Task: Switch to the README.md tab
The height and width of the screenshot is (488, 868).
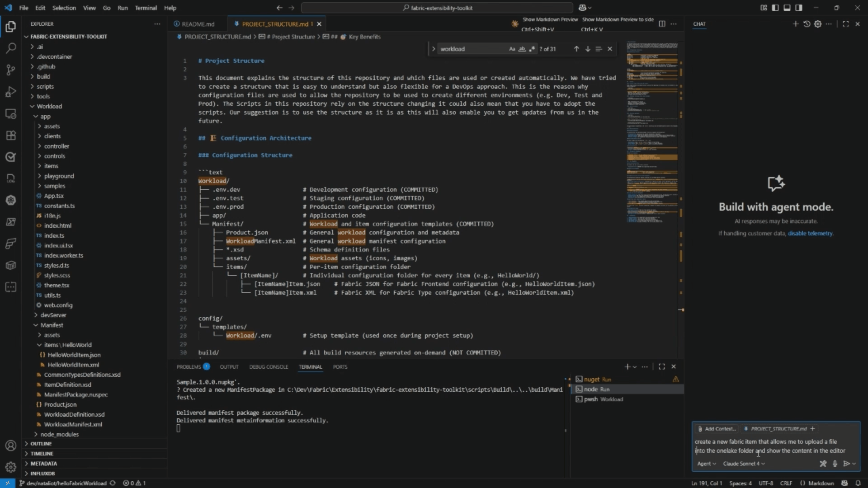Action: click(198, 24)
